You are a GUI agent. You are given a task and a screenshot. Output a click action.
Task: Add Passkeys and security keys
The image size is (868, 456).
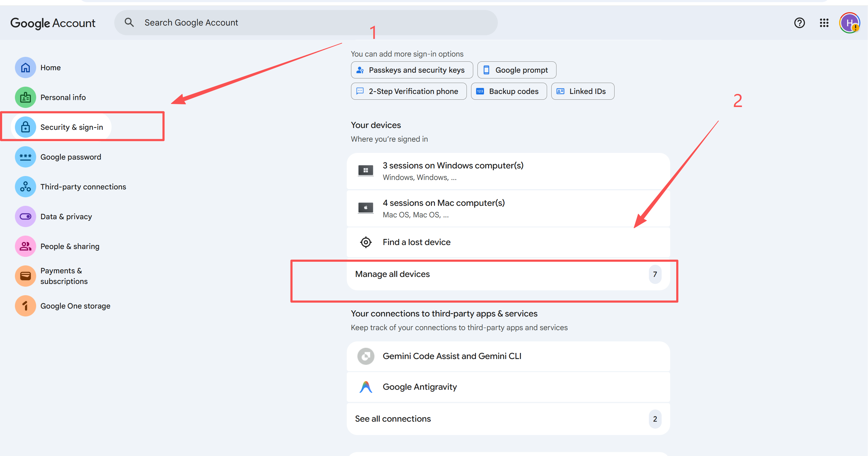coord(412,70)
